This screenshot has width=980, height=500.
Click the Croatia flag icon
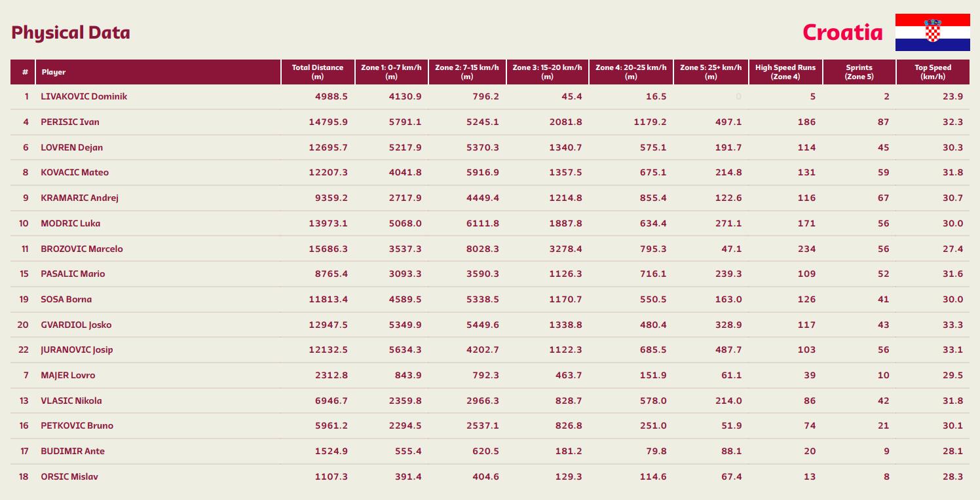point(932,32)
